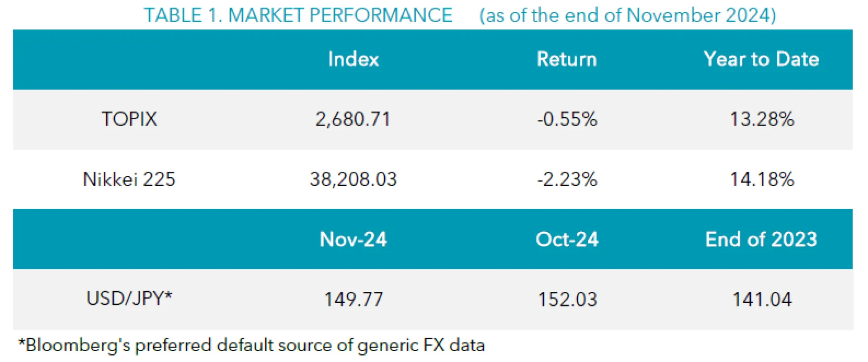Select the 'as of the end of November 2024' text

click(x=627, y=15)
